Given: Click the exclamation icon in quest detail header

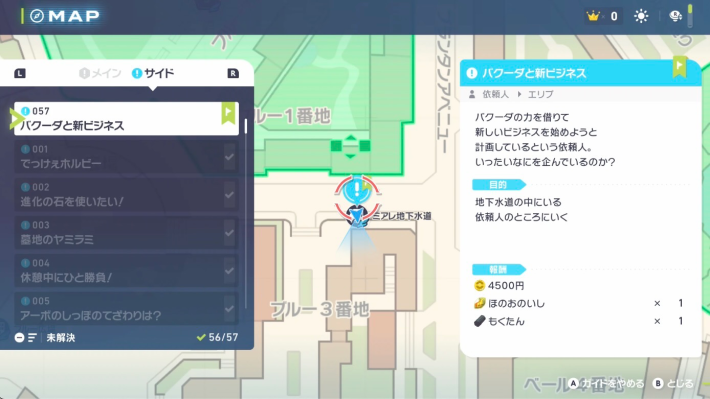Looking at the screenshot, I should [472, 73].
